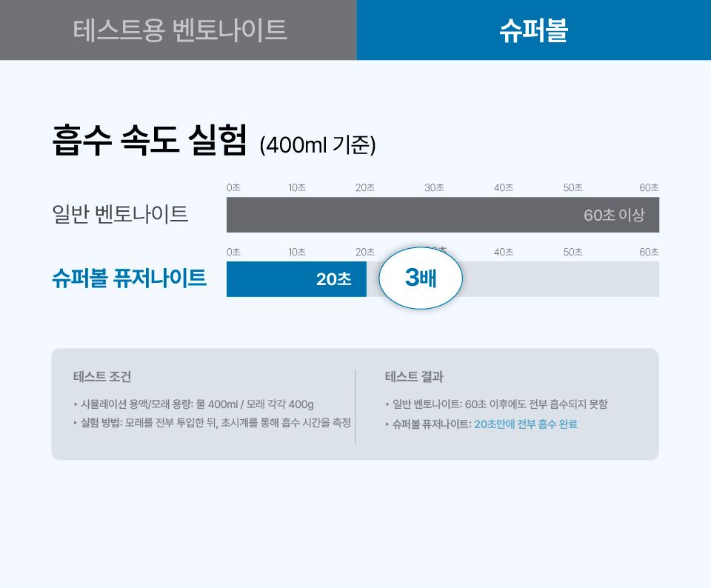Click the 30초 marker on the top timeline
711x588 pixels.
click(433, 187)
